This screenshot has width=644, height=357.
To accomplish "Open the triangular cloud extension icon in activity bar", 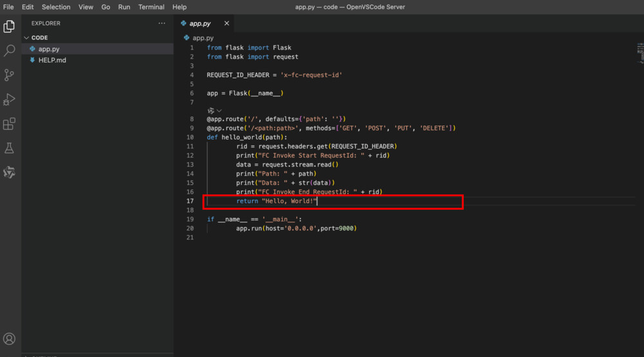I will [x=9, y=172].
